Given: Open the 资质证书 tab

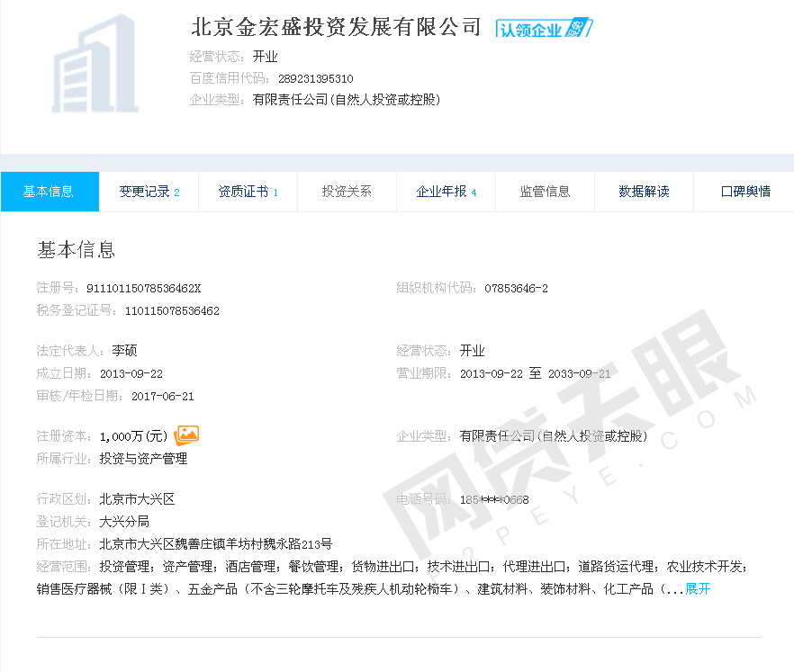Looking at the screenshot, I should tap(248, 192).
